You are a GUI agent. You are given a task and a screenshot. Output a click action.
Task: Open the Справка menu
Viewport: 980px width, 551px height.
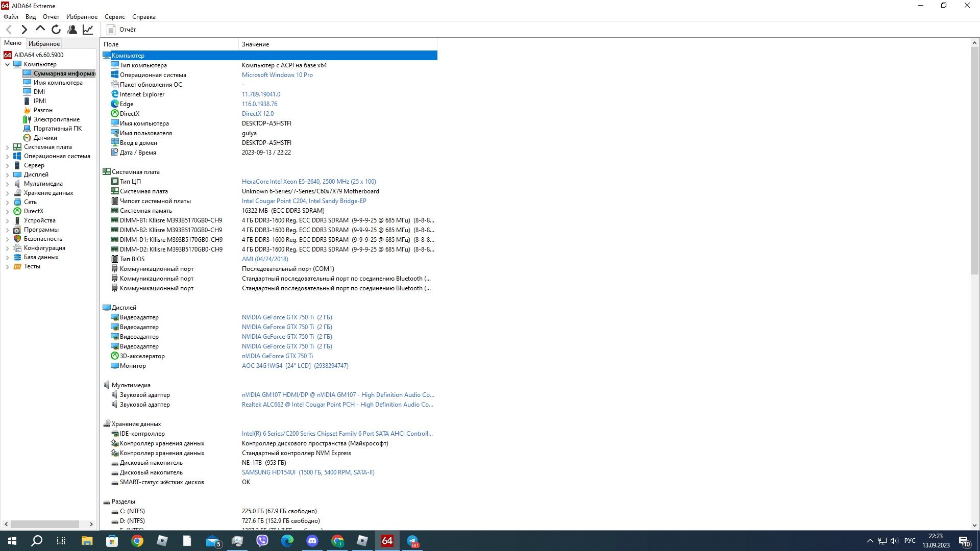tap(144, 16)
